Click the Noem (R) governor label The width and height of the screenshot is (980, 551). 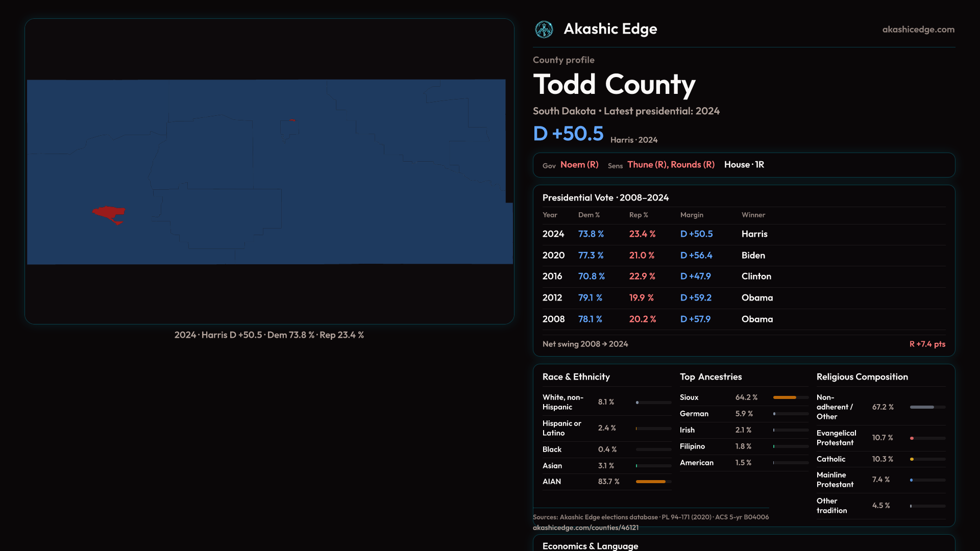pyautogui.click(x=579, y=165)
